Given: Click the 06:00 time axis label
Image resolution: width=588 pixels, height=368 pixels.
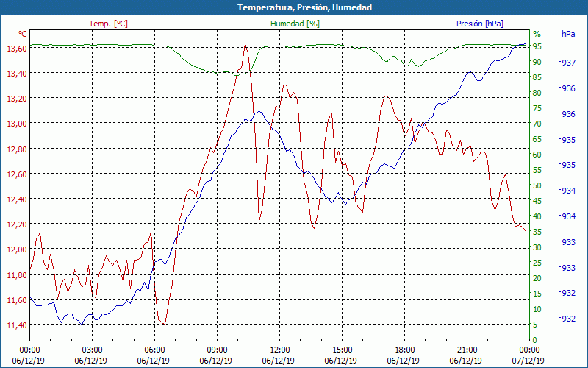Looking at the screenshot, I should tap(154, 350).
